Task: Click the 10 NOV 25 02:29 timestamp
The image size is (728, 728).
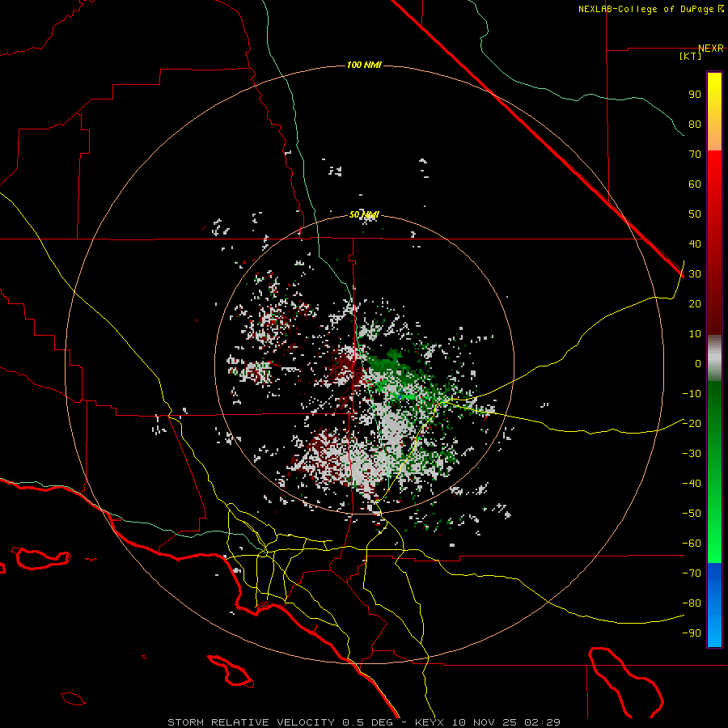Action: (x=506, y=722)
